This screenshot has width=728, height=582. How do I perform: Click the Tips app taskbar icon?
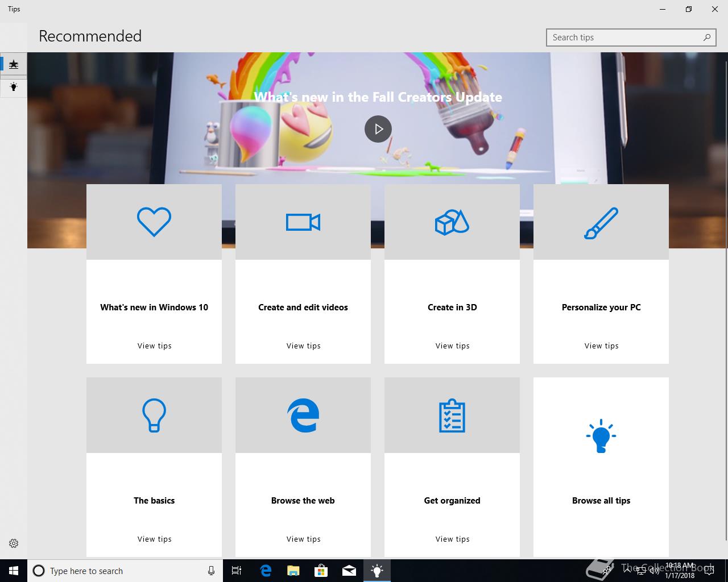(377, 571)
